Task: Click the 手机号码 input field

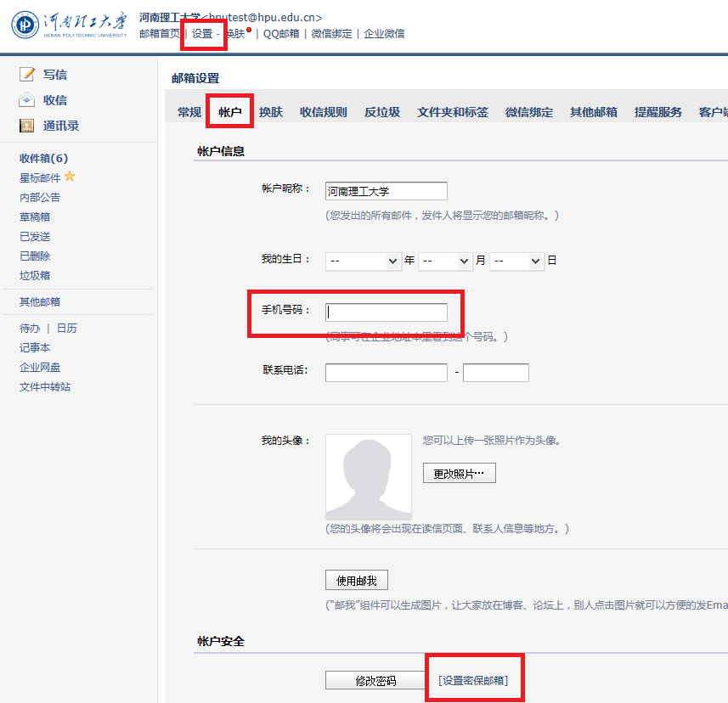Action: 387,312
